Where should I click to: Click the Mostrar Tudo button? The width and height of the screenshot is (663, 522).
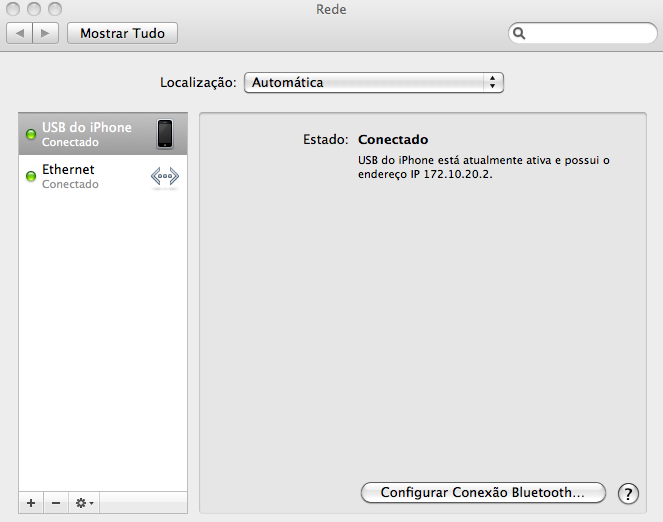tap(122, 33)
